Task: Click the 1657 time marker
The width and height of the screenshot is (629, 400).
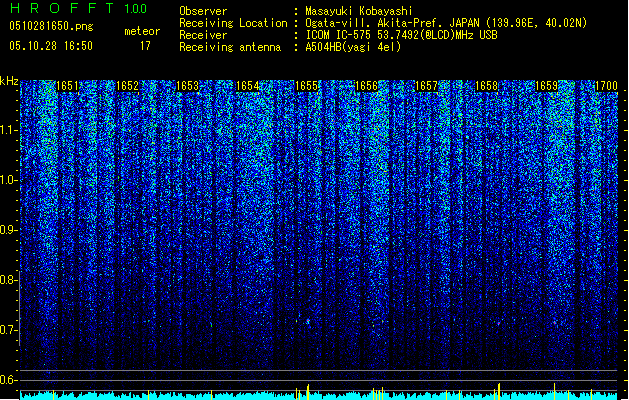Action: point(426,86)
